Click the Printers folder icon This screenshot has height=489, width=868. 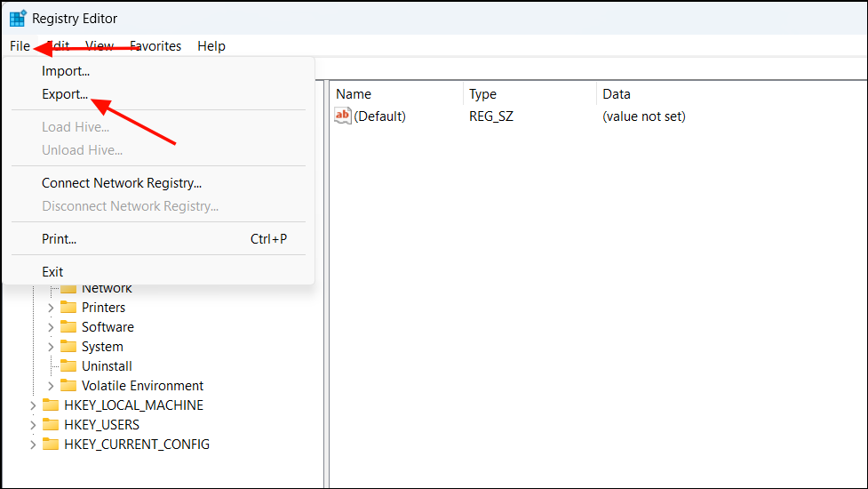click(68, 308)
